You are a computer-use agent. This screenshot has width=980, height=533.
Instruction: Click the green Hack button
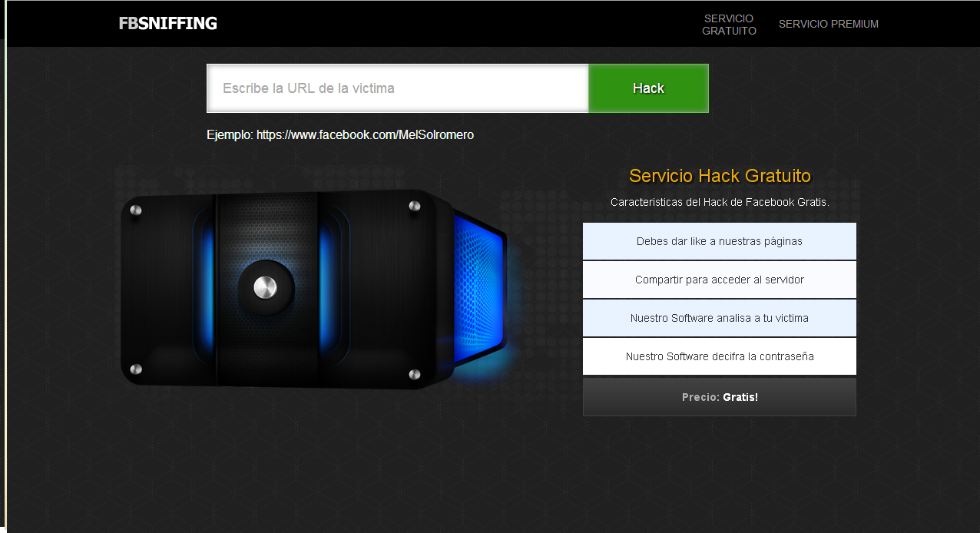point(648,88)
